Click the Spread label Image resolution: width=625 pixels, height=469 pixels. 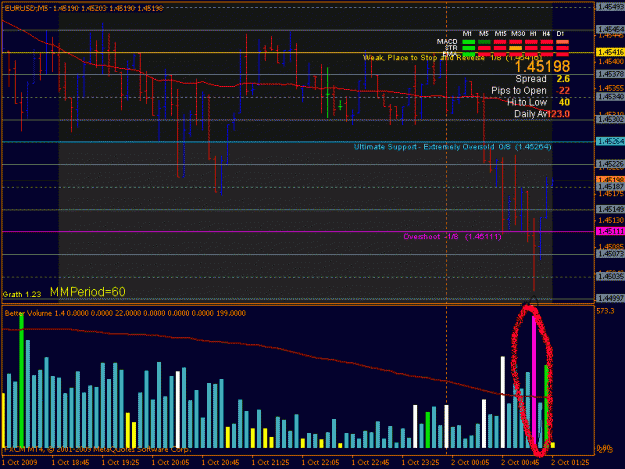(x=531, y=79)
